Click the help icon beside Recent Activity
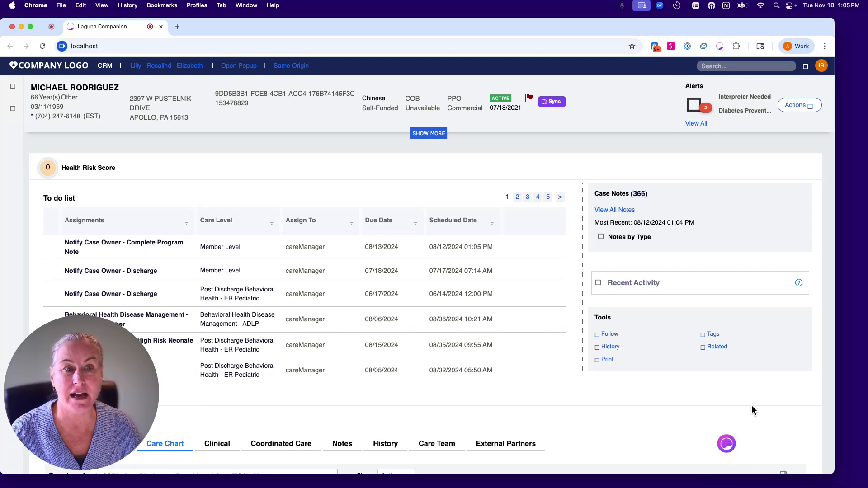868x488 pixels. click(799, 282)
